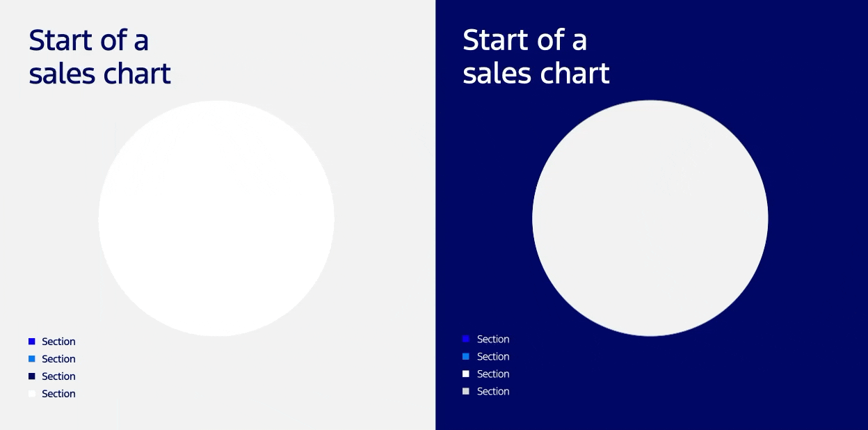The image size is (868, 430).
Task: Click the dark navy legend swatch on light slide
Action: (x=32, y=376)
